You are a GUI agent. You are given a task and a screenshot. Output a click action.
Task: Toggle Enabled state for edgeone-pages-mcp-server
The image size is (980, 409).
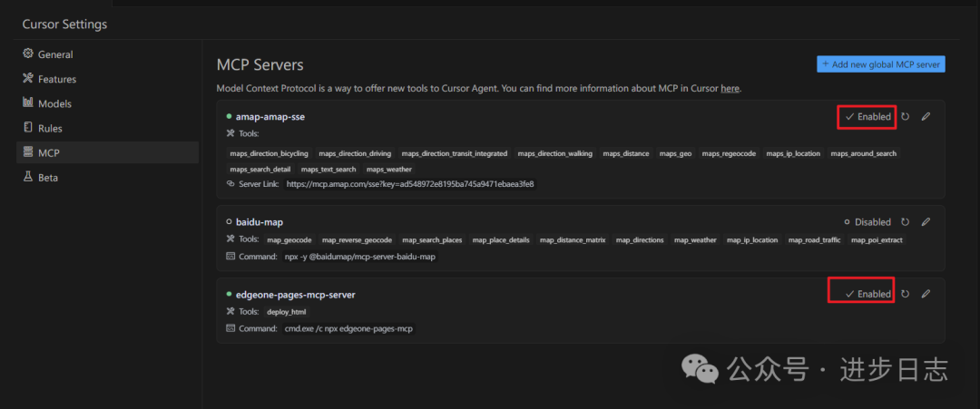click(x=868, y=294)
